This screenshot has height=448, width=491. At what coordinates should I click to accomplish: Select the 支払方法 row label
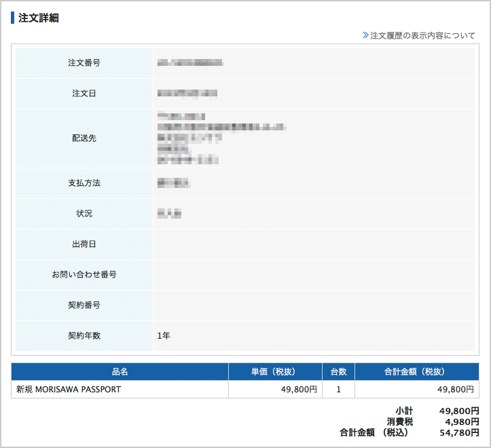pyautogui.click(x=84, y=183)
